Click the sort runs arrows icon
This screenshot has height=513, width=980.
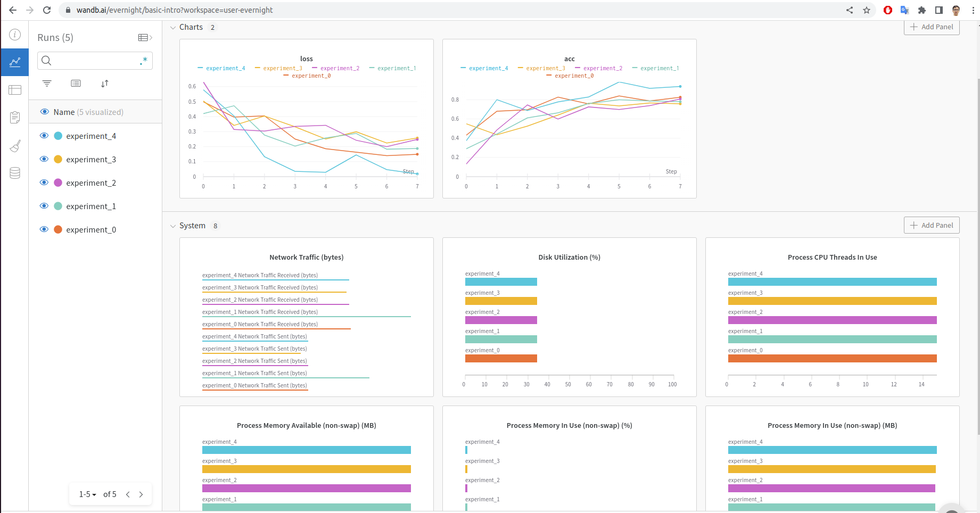tap(105, 84)
